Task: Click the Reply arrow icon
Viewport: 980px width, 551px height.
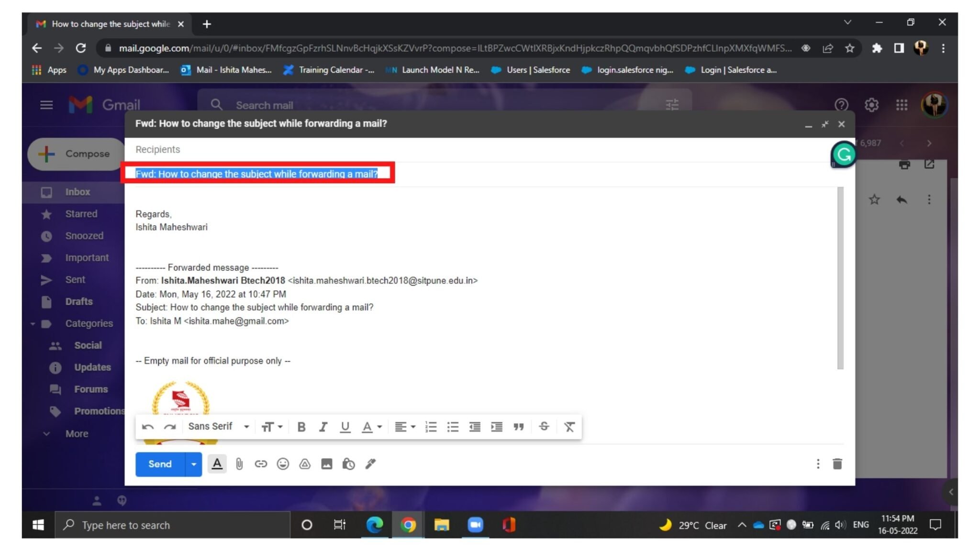Action: click(902, 199)
